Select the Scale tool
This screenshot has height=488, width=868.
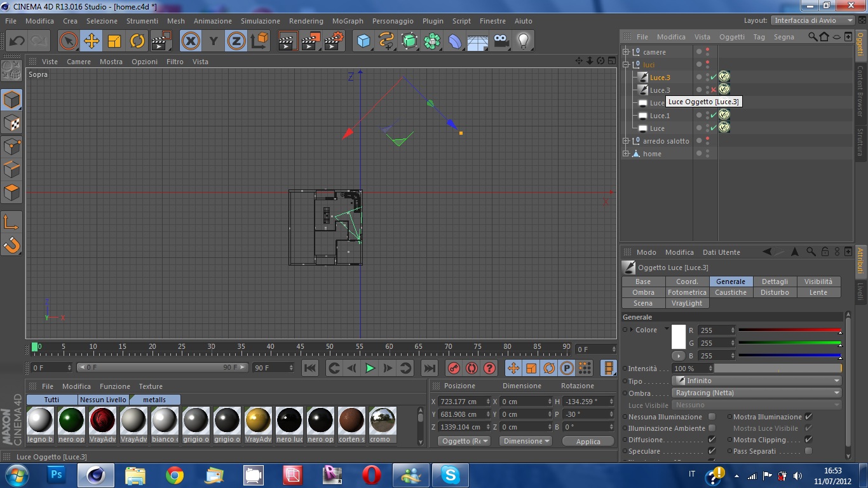coord(114,41)
